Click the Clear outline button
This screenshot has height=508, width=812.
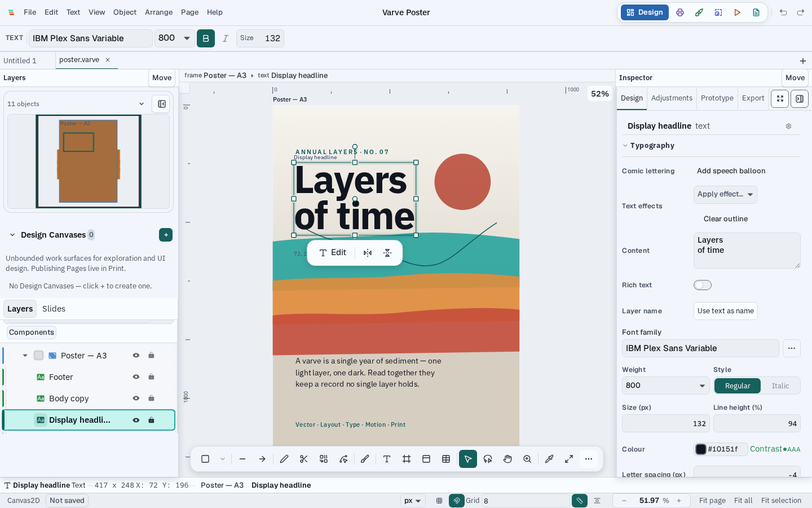click(x=725, y=219)
